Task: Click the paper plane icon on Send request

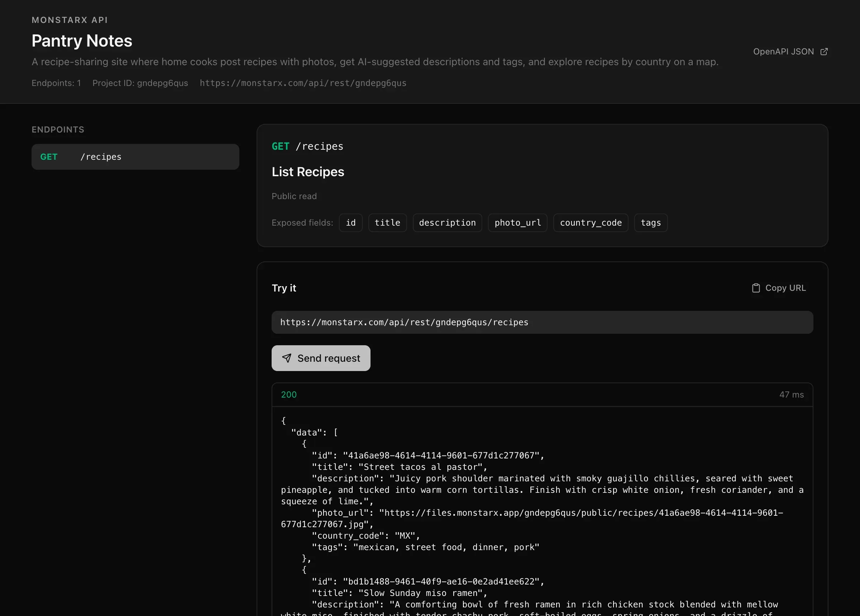Action: coord(287,358)
